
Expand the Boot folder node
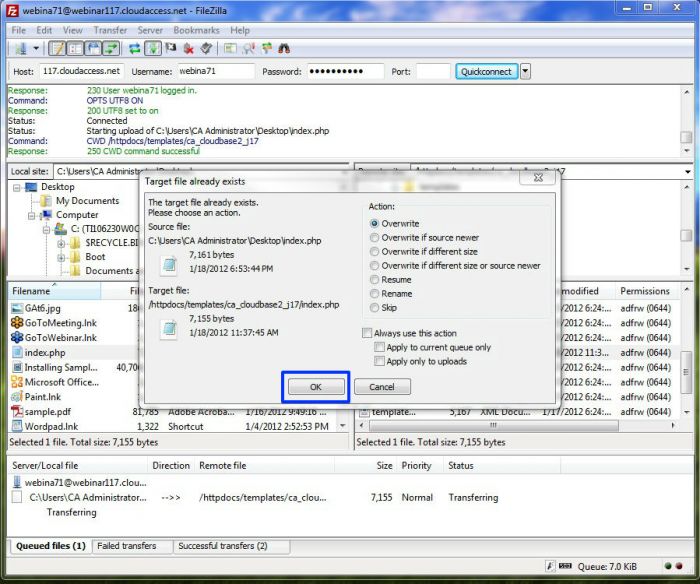coord(61,258)
